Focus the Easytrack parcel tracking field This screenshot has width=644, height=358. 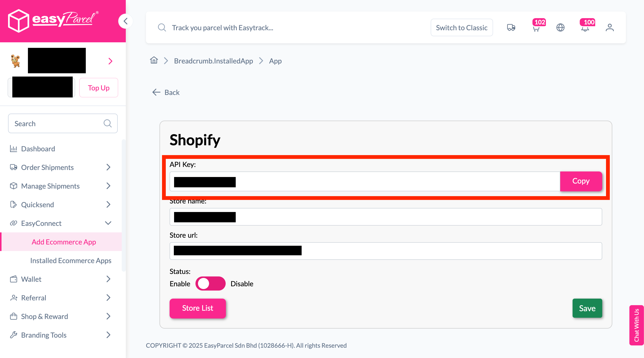pyautogui.click(x=289, y=27)
